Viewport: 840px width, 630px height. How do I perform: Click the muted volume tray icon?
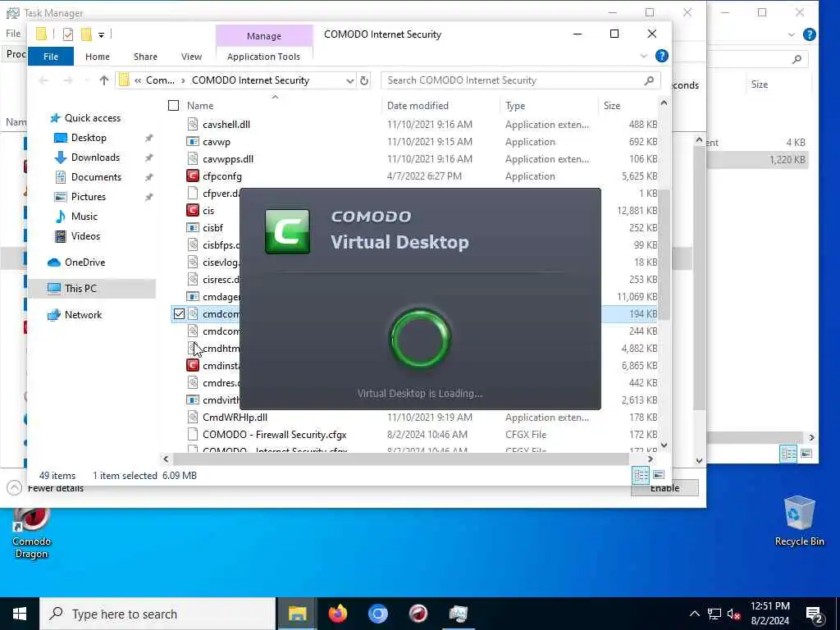733,614
